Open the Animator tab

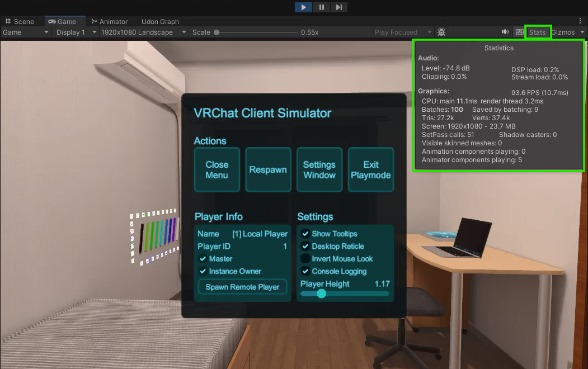pos(109,21)
